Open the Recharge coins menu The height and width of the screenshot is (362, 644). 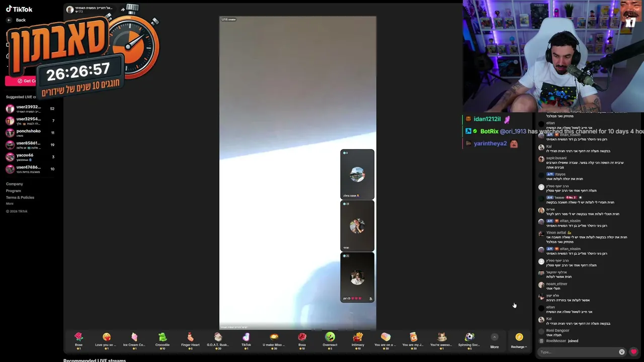click(519, 341)
